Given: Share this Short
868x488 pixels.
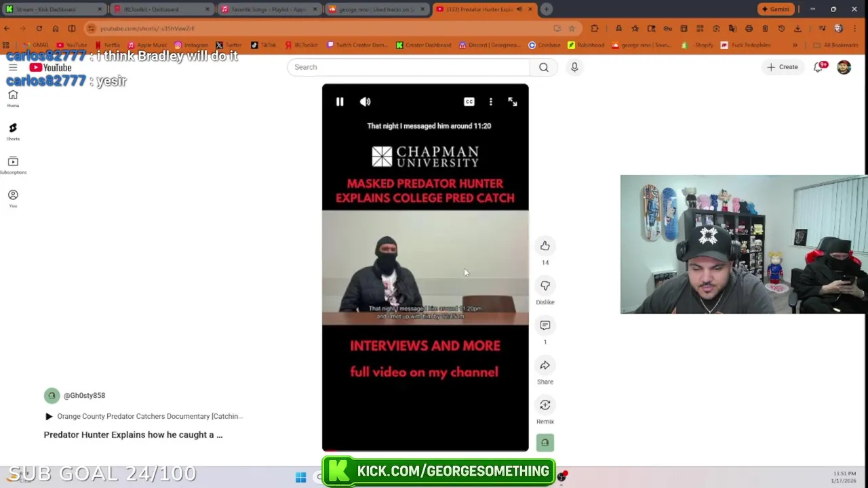Looking at the screenshot, I should (545, 365).
